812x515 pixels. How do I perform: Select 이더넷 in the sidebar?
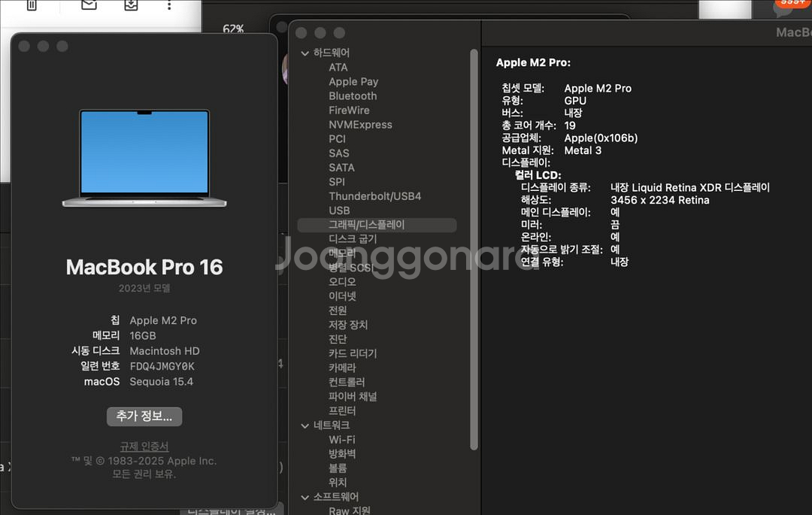coord(342,296)
